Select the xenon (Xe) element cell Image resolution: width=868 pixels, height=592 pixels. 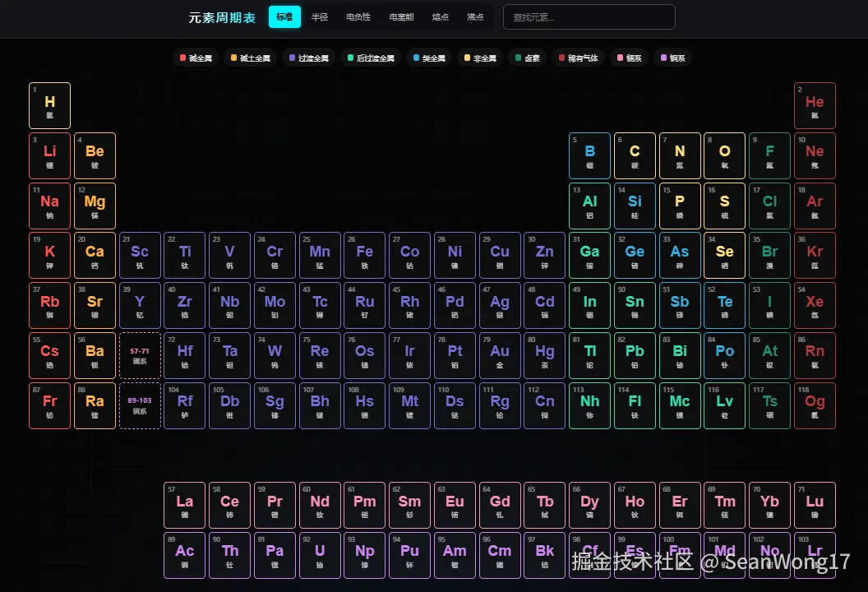click(815, 306)
